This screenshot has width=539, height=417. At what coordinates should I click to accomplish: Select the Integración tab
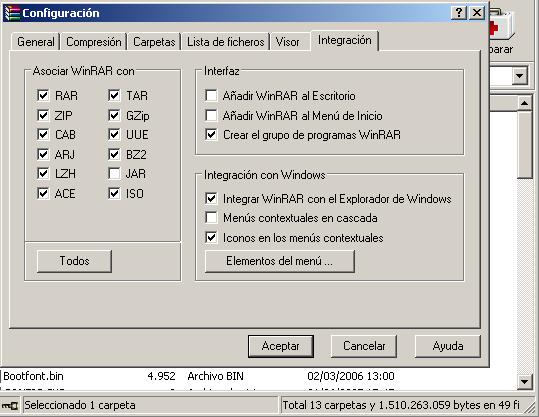pos(344,41)
